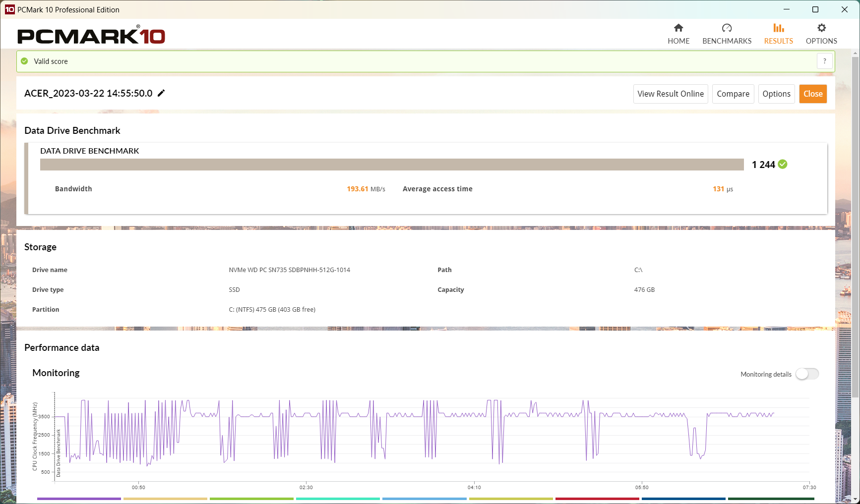Maximize the PCMark 10 window
The image size is (860, 504).
click(x=815, y=9)
